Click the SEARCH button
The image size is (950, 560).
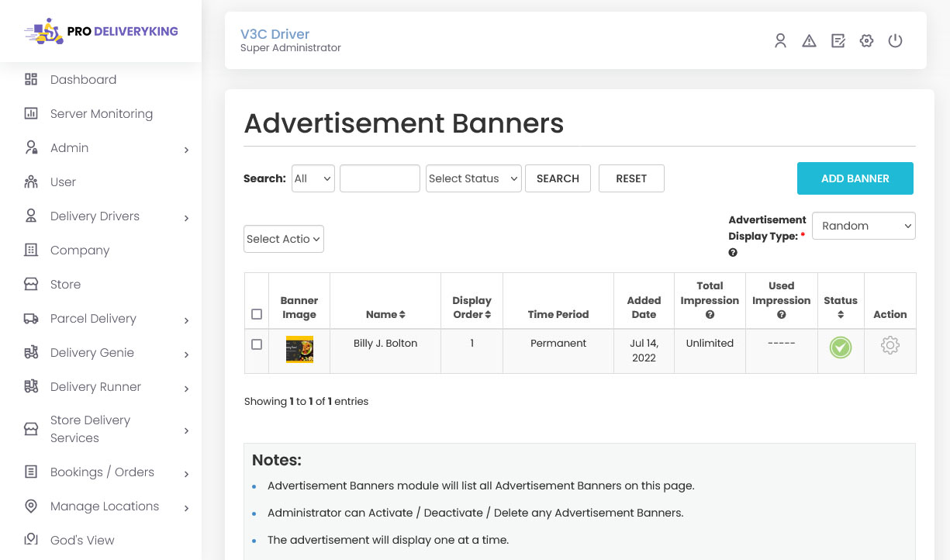558,178
